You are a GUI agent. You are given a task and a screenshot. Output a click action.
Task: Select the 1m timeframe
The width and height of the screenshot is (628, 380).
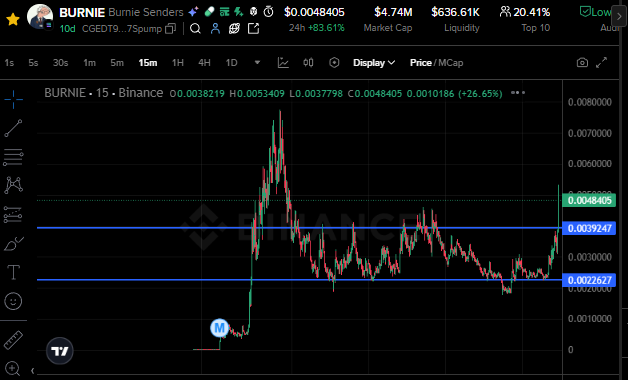89,63
